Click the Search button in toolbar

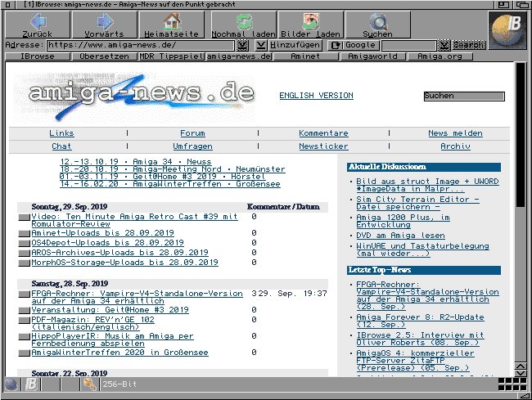(x=469, y=45)
